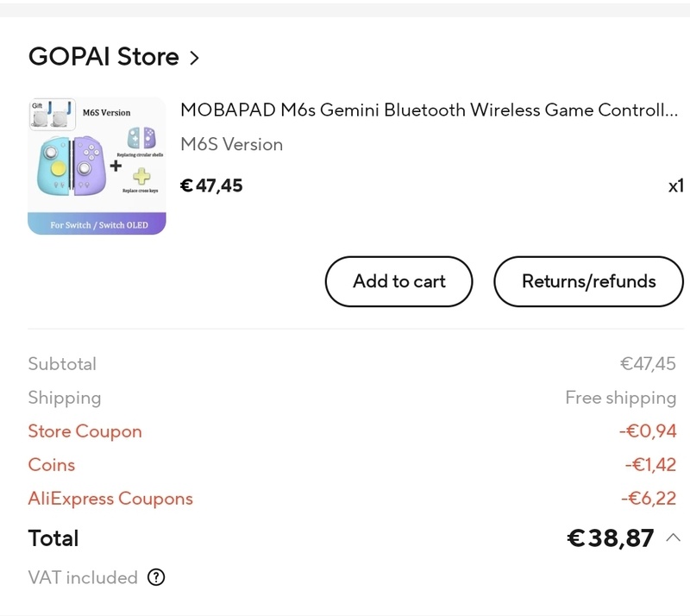Click the chevron next to GOPAI Store
The image size is (690, 616).
194,58
